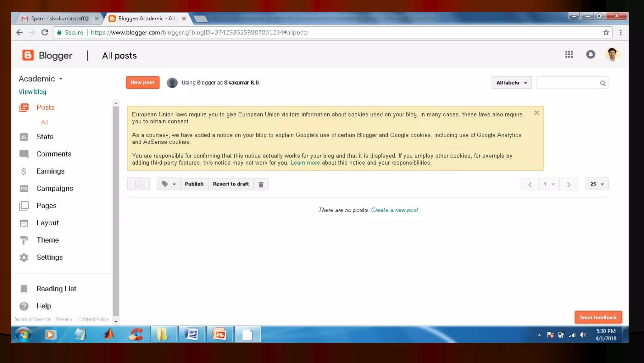This screenshot has height=363, width=644.
Task: Click the search magnifier icon
Action: point(602,83)
